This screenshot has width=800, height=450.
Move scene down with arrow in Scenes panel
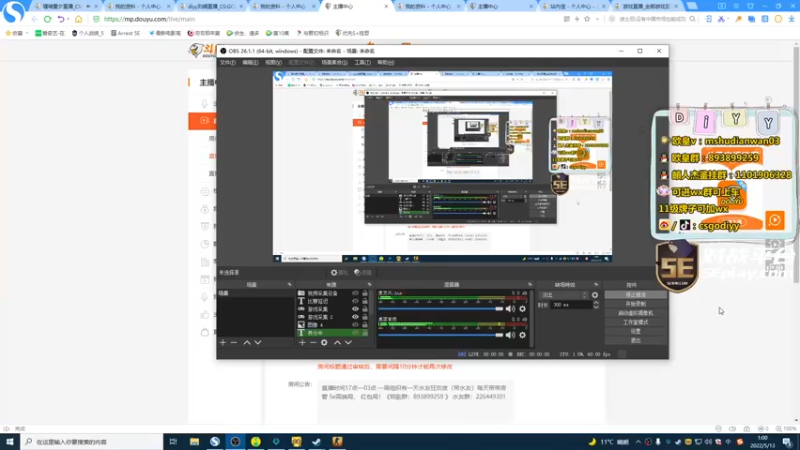[x=258, y=342]
